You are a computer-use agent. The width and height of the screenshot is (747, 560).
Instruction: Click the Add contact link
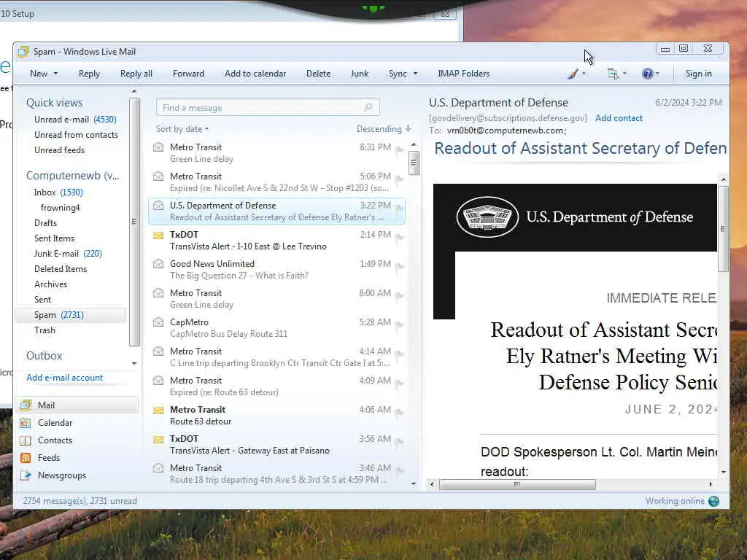coord(619,118)
